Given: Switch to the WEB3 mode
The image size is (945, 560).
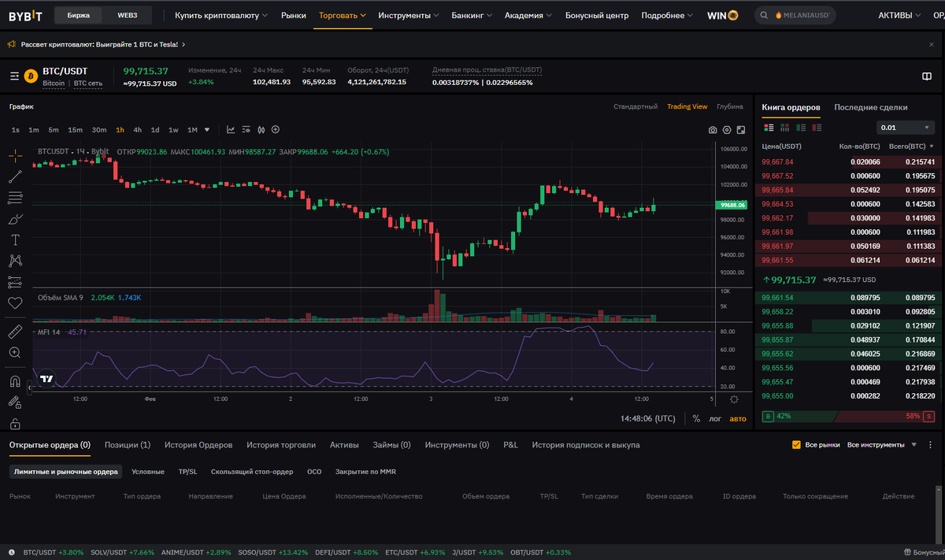Looking at the screenshot, I should tap(127, 15).
